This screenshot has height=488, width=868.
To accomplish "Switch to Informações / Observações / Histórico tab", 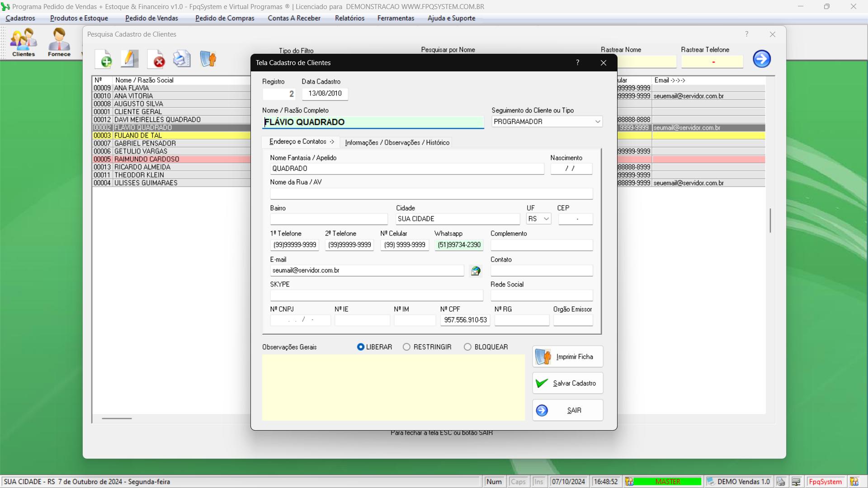I will pos(397,142).
